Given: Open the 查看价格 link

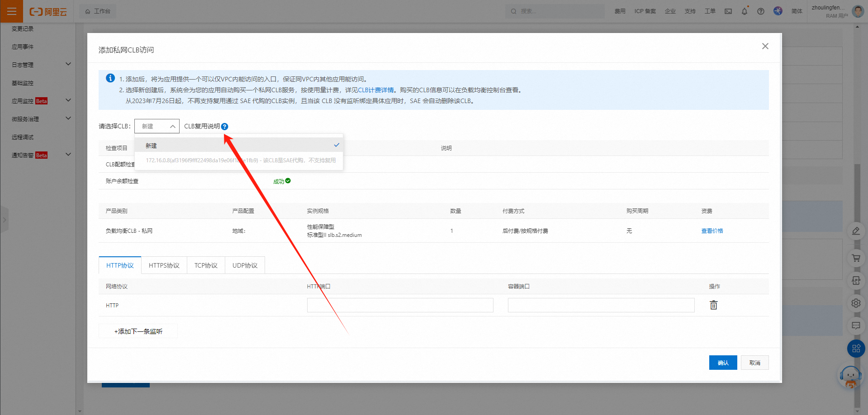Looking at the screenshot, I should [x=712, y=231].
